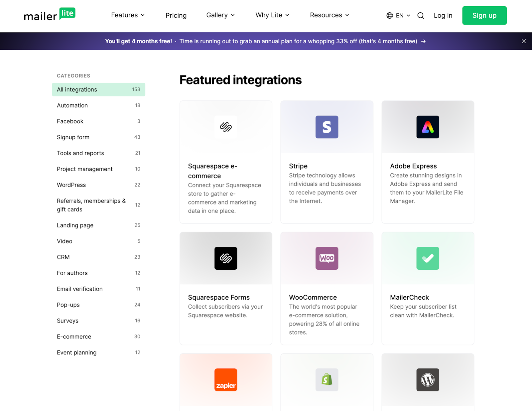
Task: Click the Adobe Express icon
Action: tap(428, 127)
